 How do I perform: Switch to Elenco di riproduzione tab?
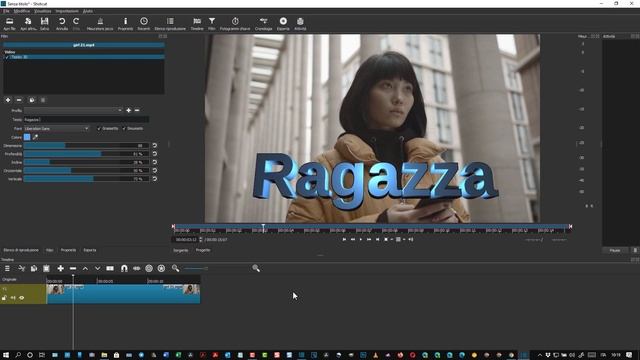pyautogui.click(x=21, y=250)
